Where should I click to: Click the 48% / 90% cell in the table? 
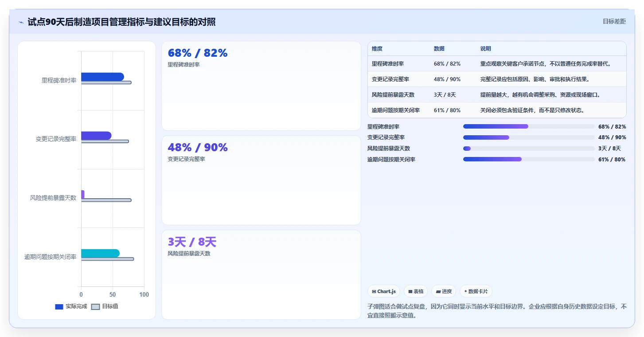pyautogui.click(x=447, y=79)
